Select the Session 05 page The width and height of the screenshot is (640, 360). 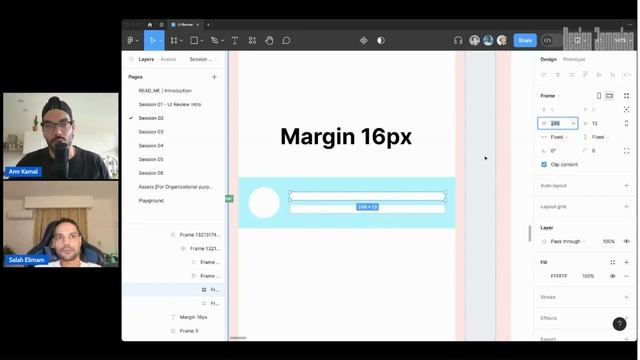click(151, 159)
